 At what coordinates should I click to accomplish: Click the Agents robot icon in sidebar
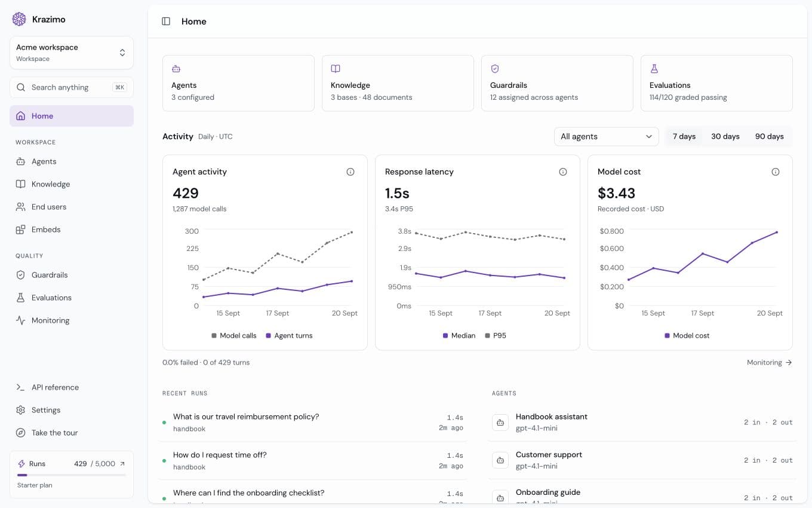[x=21, y=161]
